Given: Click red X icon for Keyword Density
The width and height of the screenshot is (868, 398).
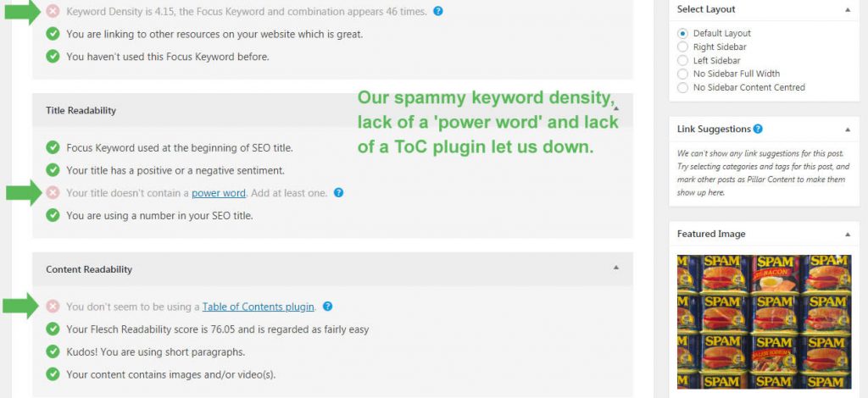Looking at the screenshot, I should pyautogui.click(x=53, y=11).
